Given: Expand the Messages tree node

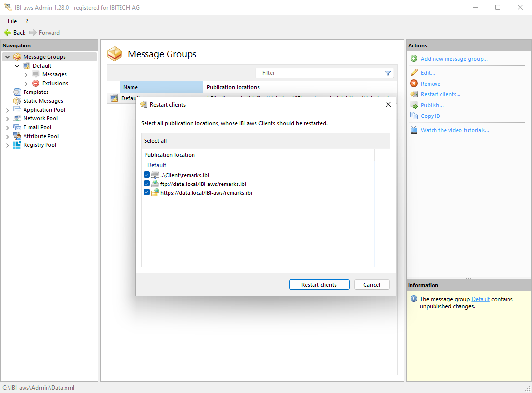Looking at the screenshot, I should tap(26, 75).
